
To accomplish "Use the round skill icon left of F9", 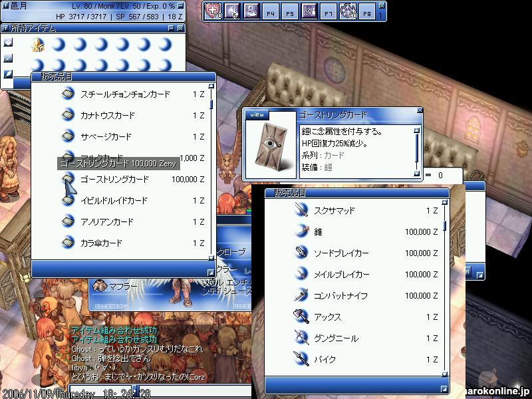I will pyautogui.click(x=348, y=11).
